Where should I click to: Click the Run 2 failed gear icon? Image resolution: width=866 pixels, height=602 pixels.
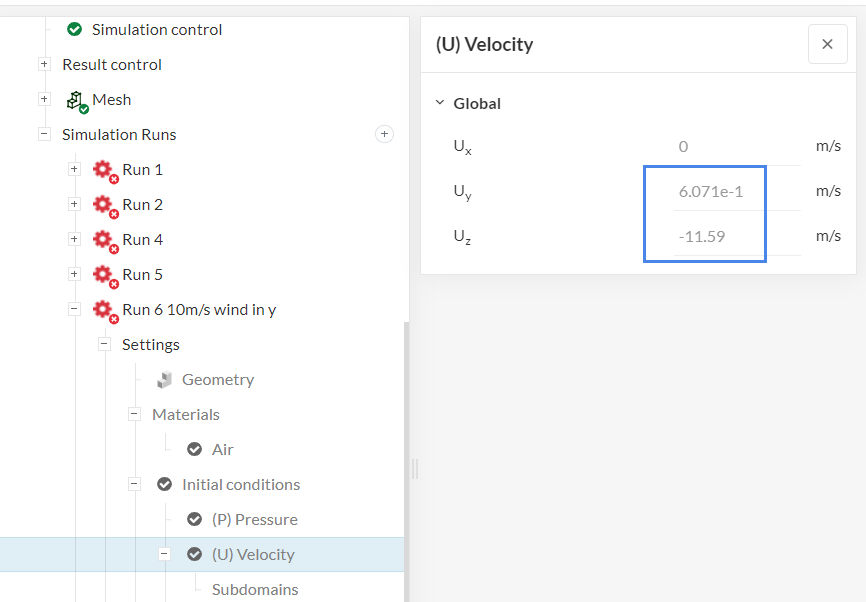tap(104, 205)
